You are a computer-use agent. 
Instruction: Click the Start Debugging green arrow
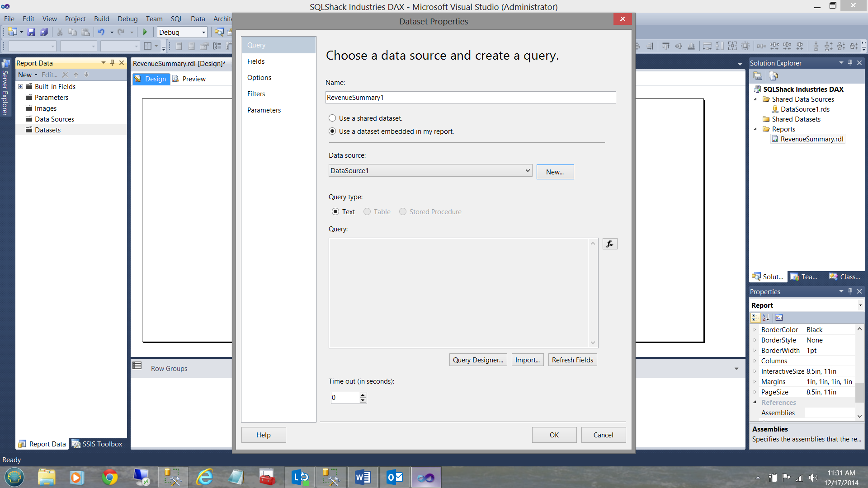(x=145, y=32)
